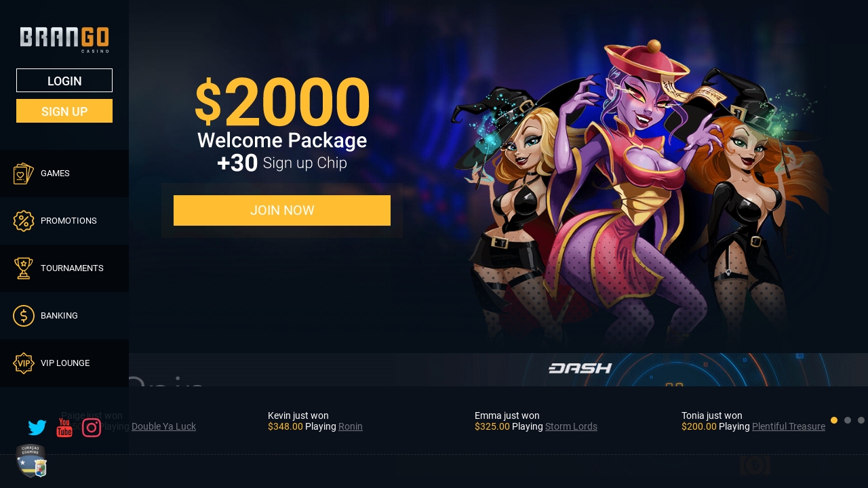Click the Brango Casino logo

64,39
